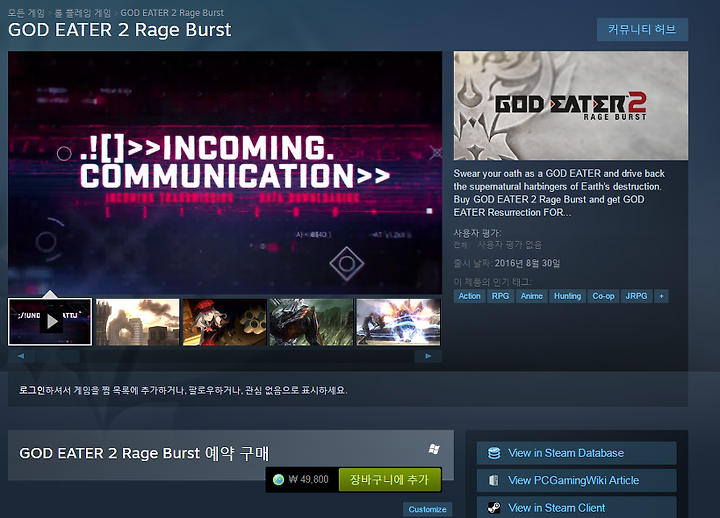Screen dimensions: 720x518
Task: Click the main INCOMING COMMUNICATION trailer video
Action: point(225,173)
